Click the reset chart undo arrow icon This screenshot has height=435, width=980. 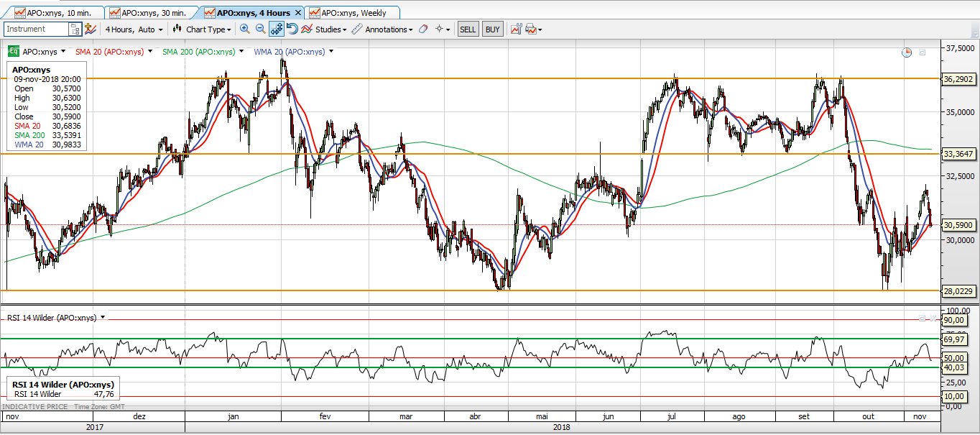(292, 29)
